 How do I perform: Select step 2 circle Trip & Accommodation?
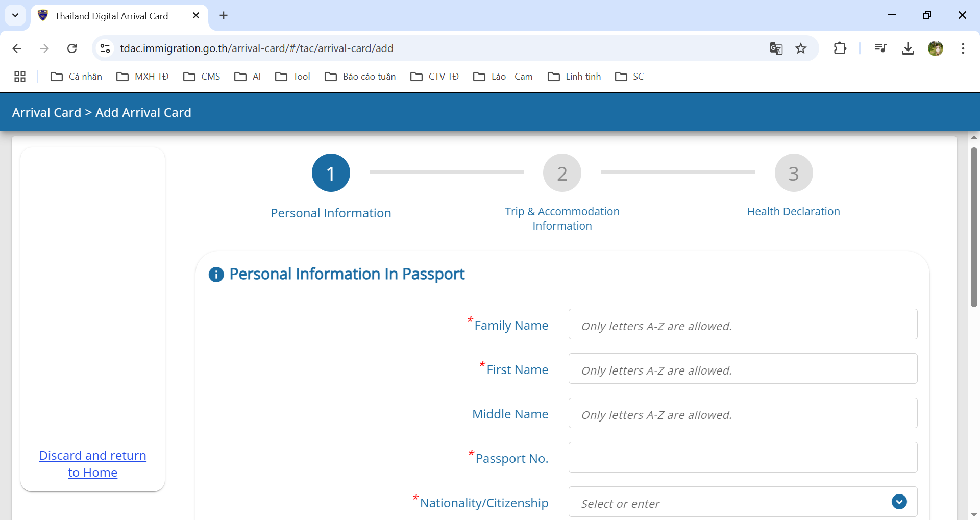point(562,173)
